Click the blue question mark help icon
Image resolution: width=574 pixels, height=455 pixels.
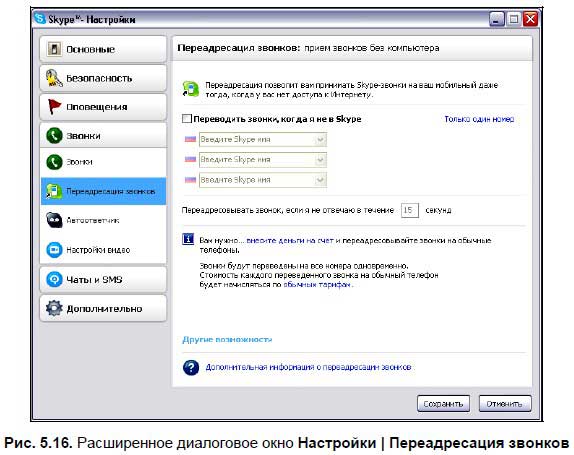coord(191,367)
